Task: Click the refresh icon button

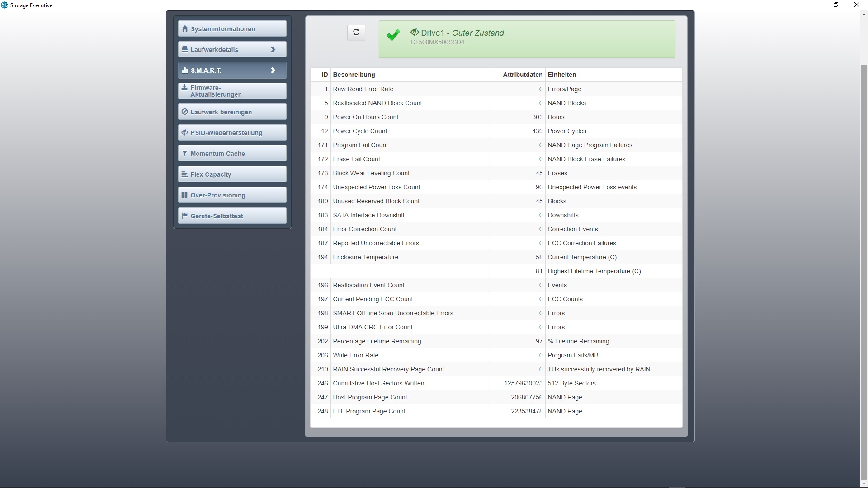Action: [356, 32]
